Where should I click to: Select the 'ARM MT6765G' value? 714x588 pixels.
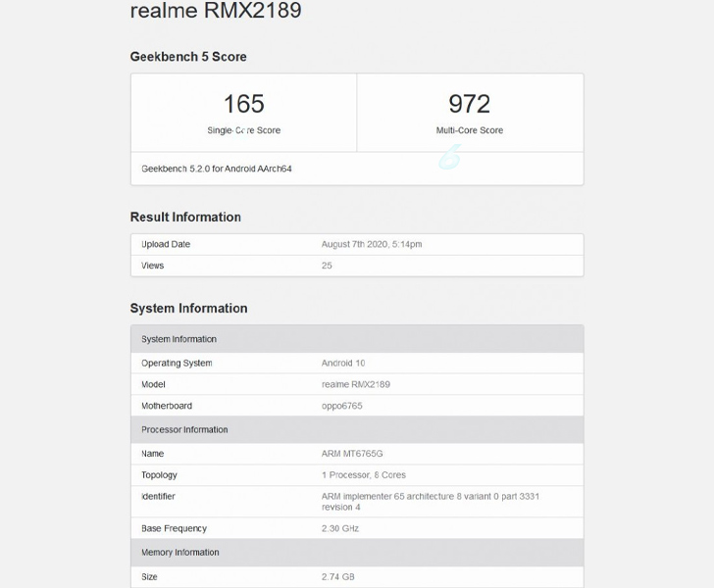click(352, 454)
